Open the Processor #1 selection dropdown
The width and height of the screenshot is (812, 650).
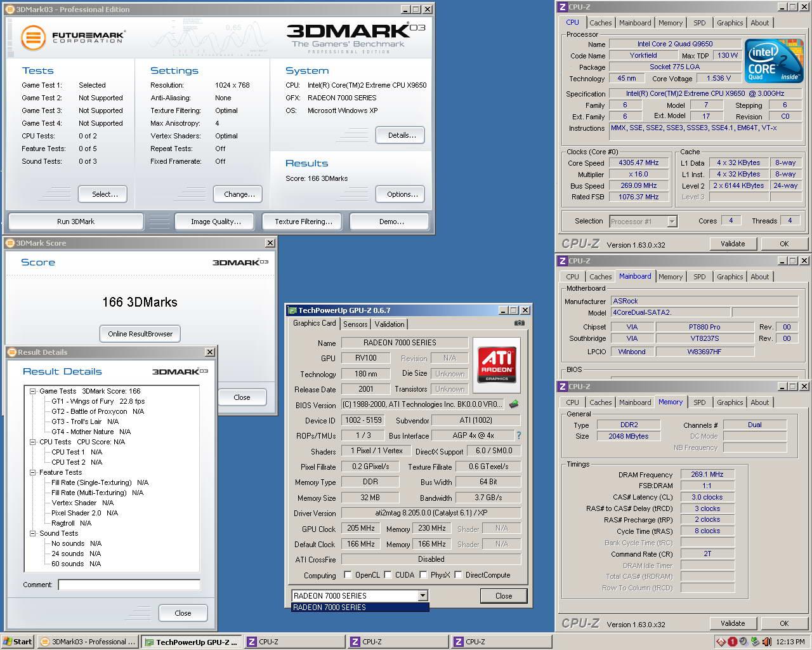pos(672,222)
